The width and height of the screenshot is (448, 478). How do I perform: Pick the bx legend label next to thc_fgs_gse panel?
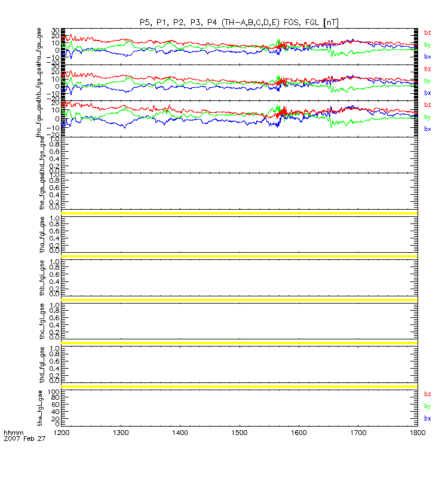click(x=428, y=129)
